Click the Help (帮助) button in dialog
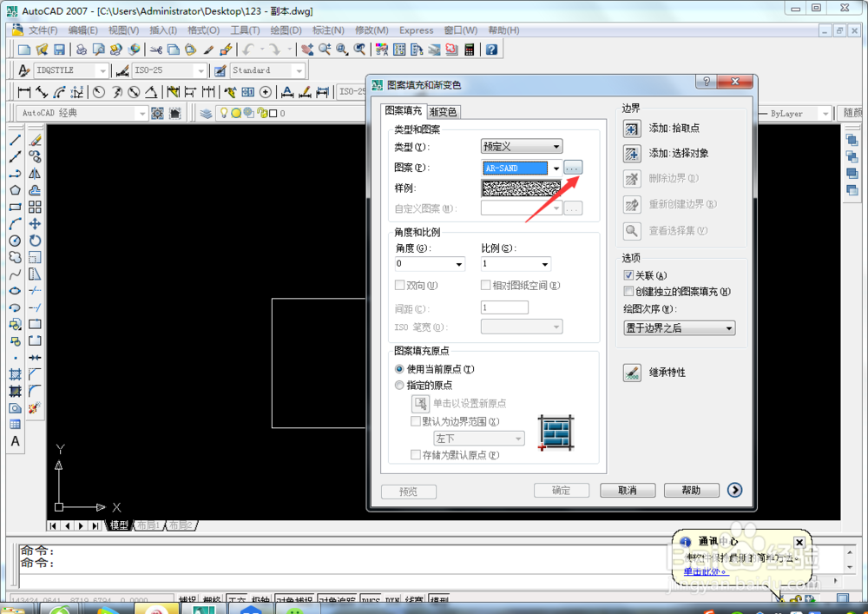 pyautogui.click(x=692, y=491)
